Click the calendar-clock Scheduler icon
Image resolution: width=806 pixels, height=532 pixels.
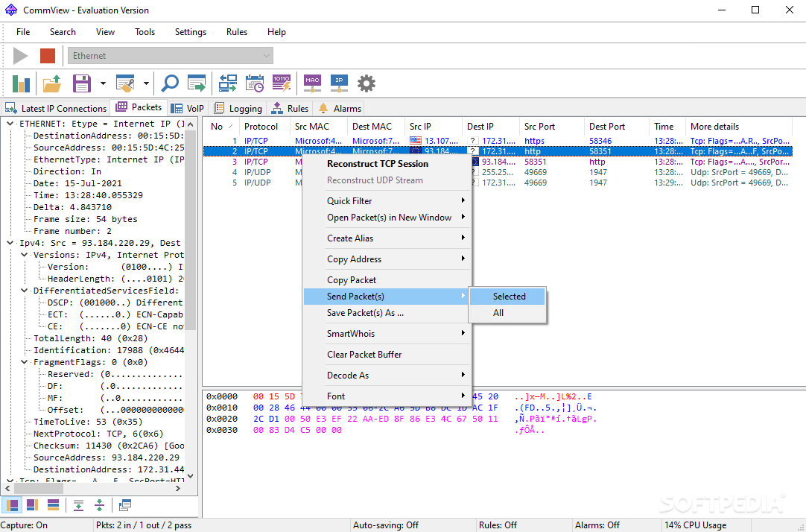pyautogui.click(x=255, y=83)
